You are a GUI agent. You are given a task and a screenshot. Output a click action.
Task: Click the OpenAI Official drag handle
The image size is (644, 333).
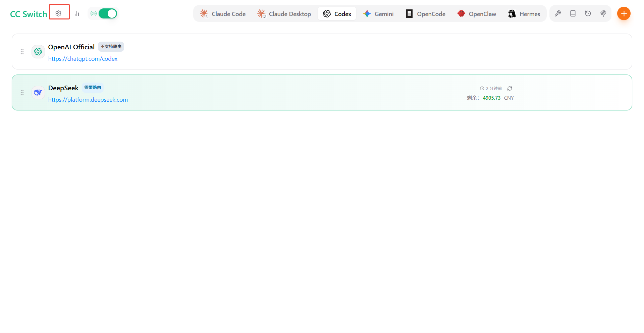click(x=22, y=52)
